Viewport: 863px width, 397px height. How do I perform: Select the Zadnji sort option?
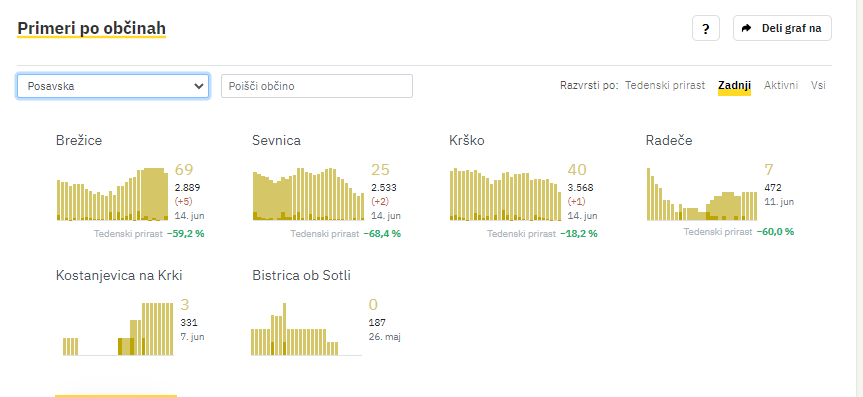tap(734, 85)
